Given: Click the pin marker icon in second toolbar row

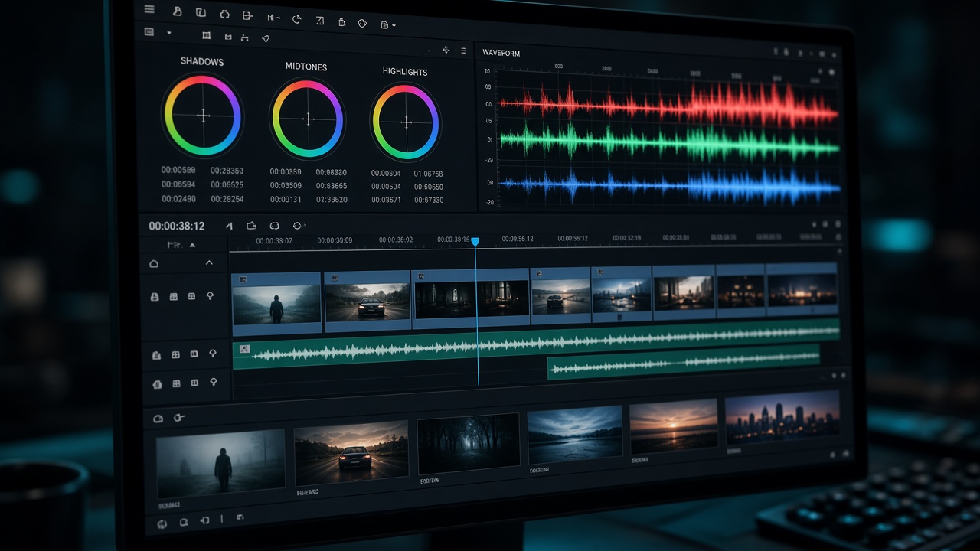Looking at the screenshot, I should tap(266, 38).
